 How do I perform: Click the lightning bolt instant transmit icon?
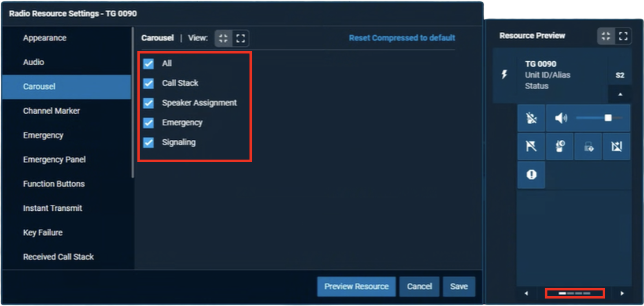[505, 75]
